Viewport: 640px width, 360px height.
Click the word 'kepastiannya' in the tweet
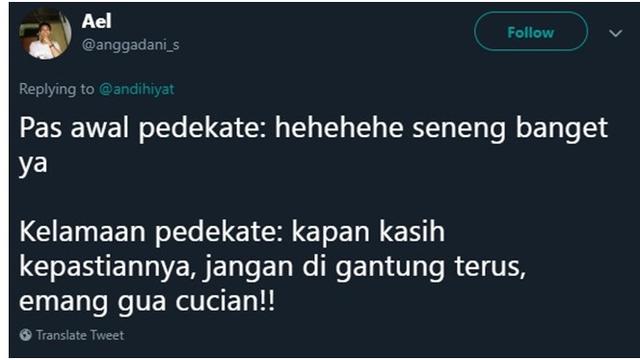[x=107, y=267]
